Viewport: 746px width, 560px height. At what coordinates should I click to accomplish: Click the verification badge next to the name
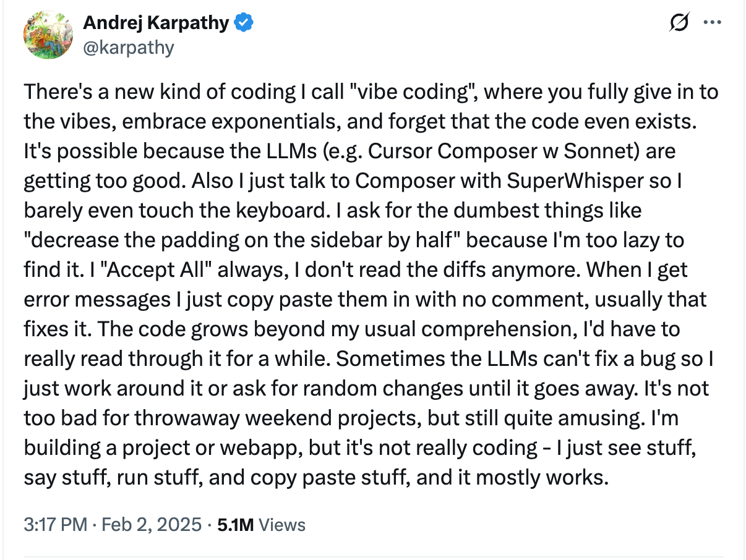[242, 22]
